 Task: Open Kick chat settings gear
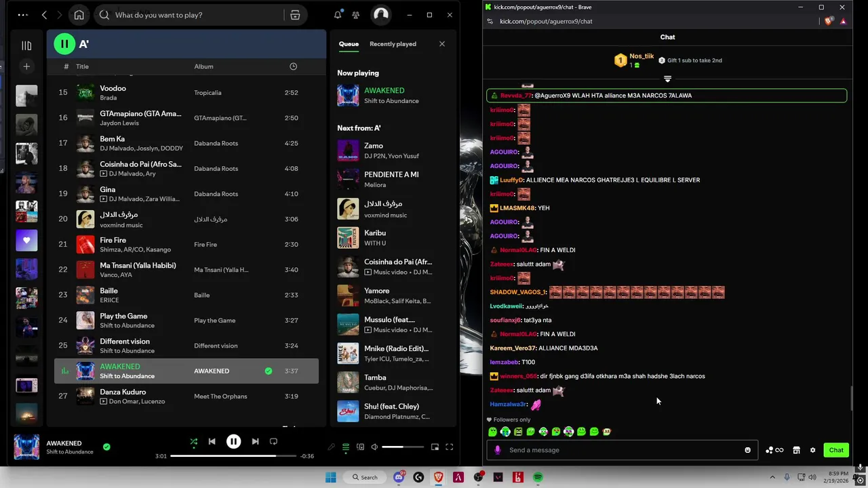812,450
